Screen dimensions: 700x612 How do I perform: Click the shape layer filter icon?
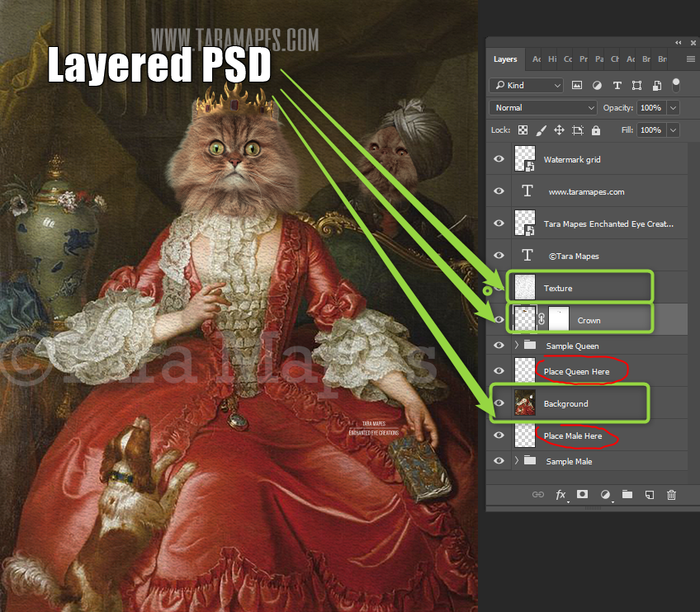tap(636, 85)
